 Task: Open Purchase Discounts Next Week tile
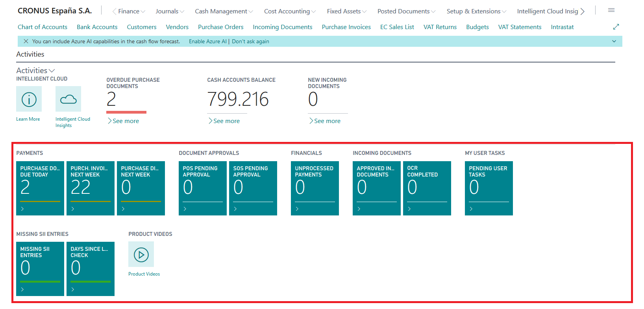point(141,188)
